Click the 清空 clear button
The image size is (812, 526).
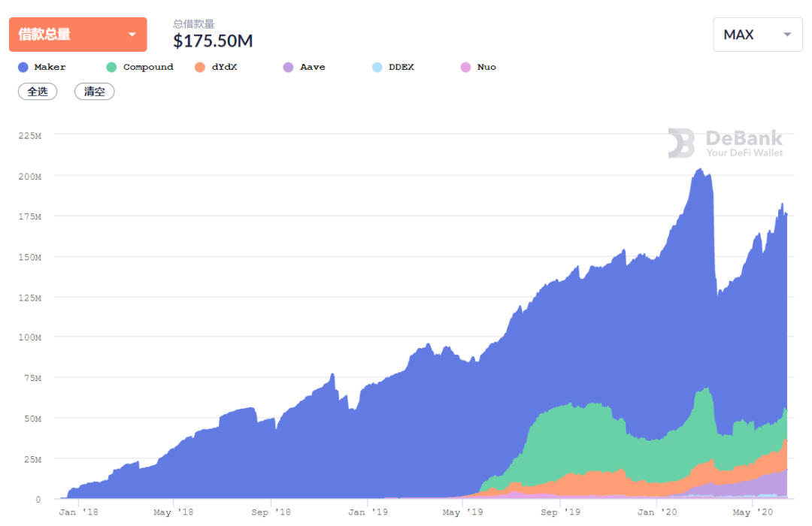tap(94, 92)
